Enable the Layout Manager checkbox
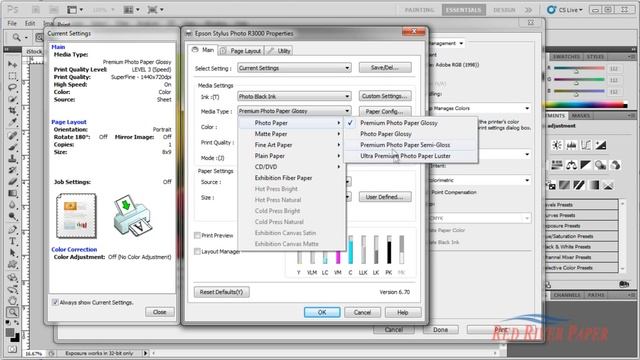640x360 pixels. pos(197,251)
